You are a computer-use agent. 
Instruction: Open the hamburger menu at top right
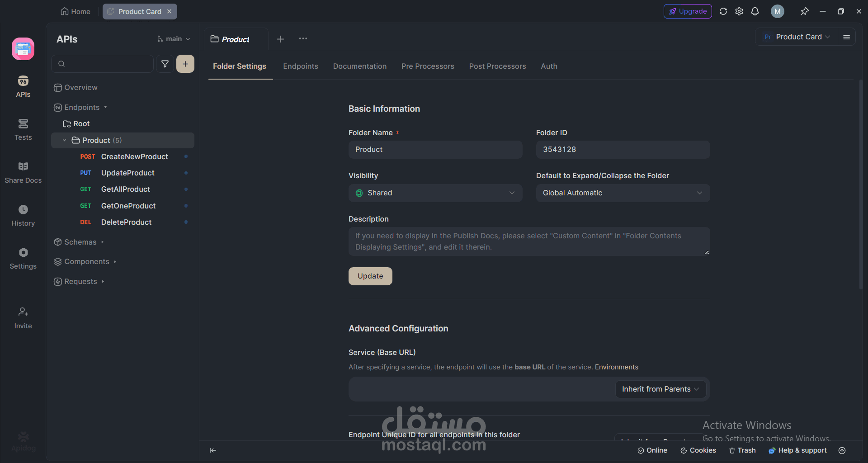coord(847,37)
